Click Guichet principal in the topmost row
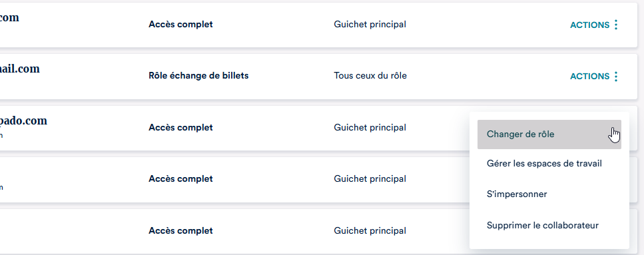644x255 pixels. (370, 24)
